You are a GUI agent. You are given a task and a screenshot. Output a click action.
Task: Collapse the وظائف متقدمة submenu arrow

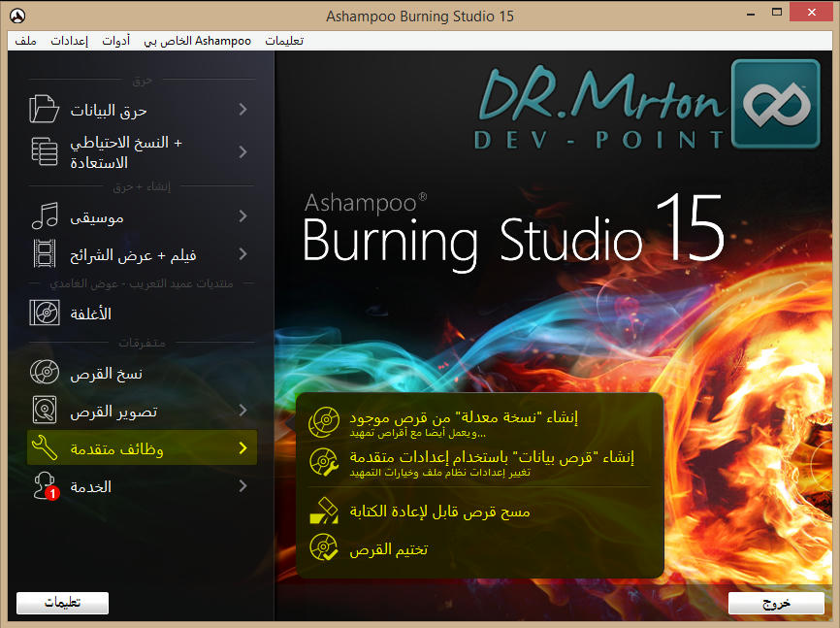(x=243, y=447)
